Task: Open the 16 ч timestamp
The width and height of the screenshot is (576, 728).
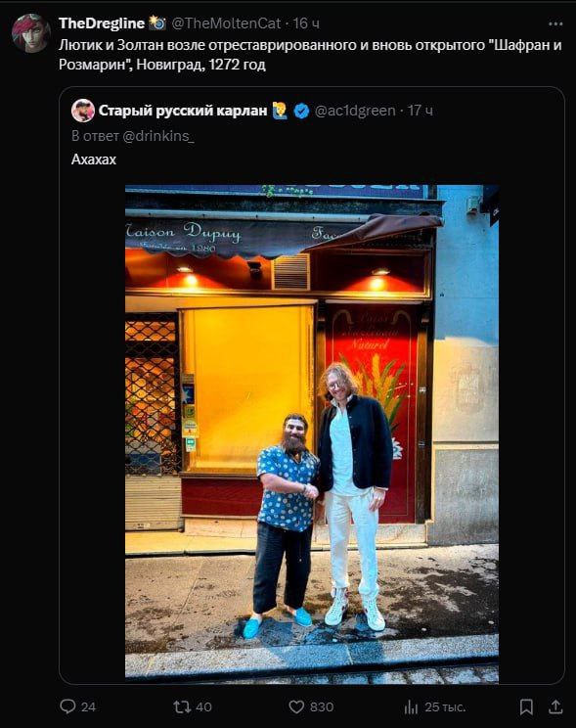Action: coord(306,23)
